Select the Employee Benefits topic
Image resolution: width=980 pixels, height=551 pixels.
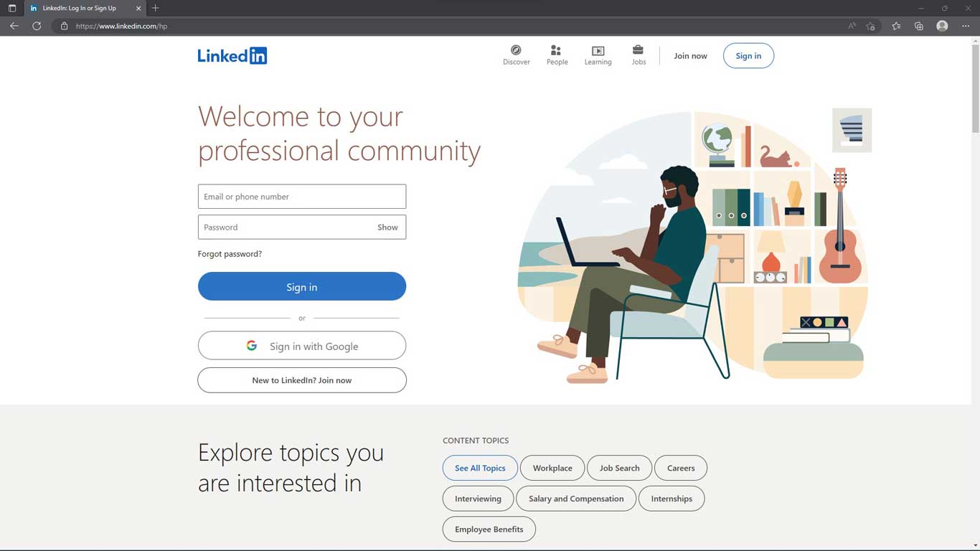(x=489, y=529)
